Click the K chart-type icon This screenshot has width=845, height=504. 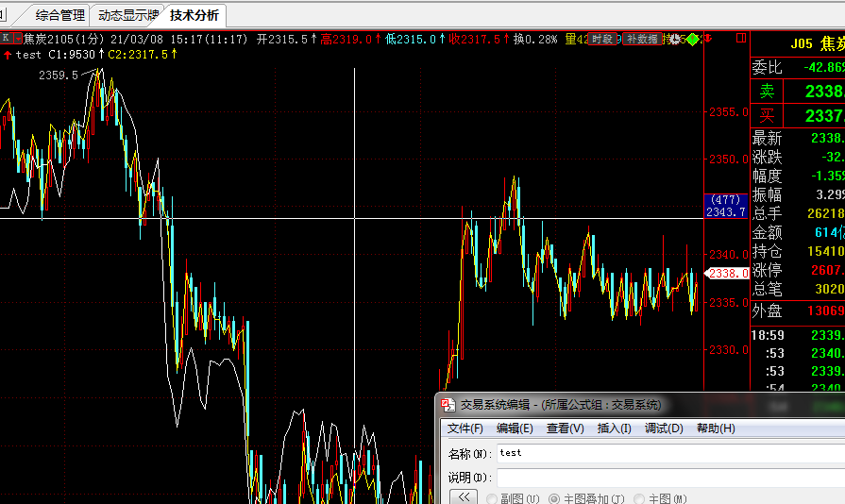(6, 39)
